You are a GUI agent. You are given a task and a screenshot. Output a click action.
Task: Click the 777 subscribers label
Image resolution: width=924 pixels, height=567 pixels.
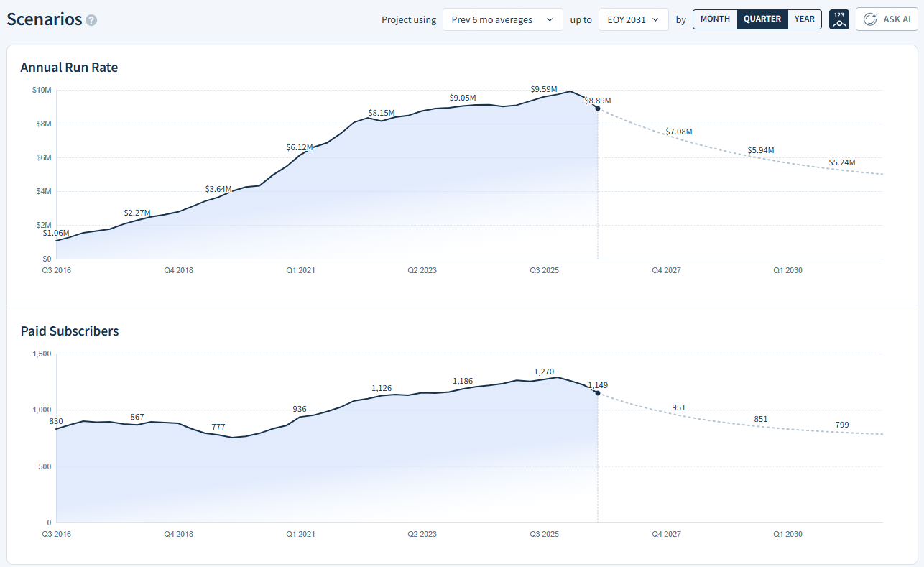(218, 427)
